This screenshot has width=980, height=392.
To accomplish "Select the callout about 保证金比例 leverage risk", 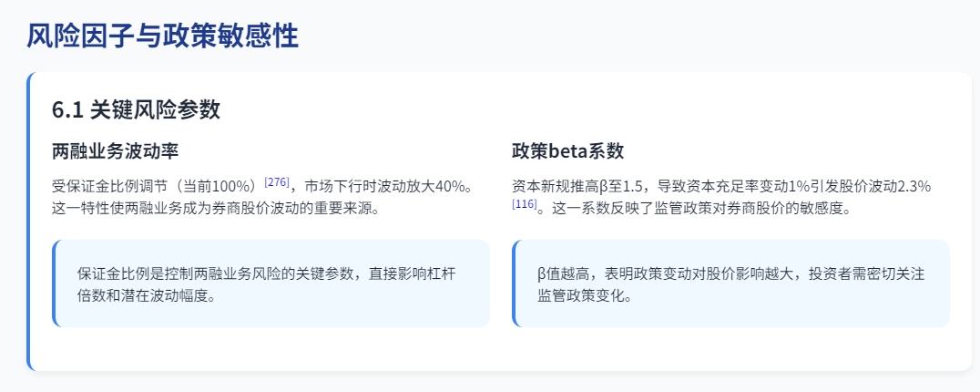I will tap(271, 284).
